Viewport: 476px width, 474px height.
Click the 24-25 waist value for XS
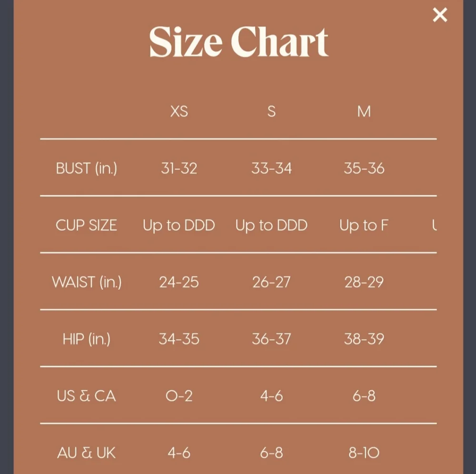click(179, 282)
